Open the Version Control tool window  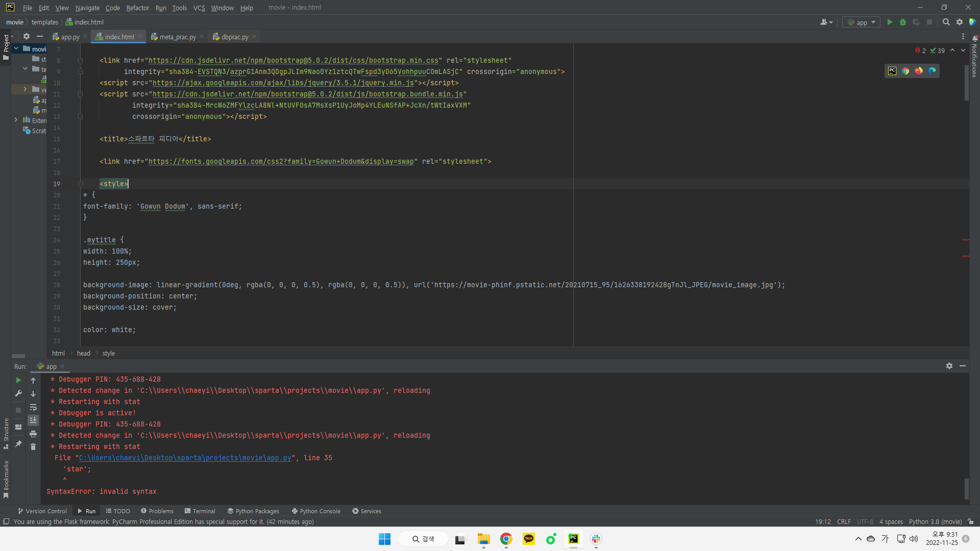42,511
